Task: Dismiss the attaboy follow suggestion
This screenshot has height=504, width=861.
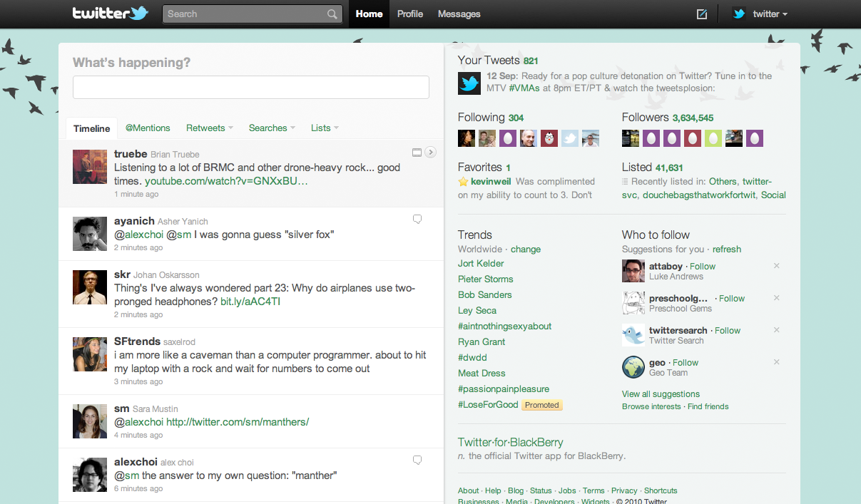Action: (777, 266)
